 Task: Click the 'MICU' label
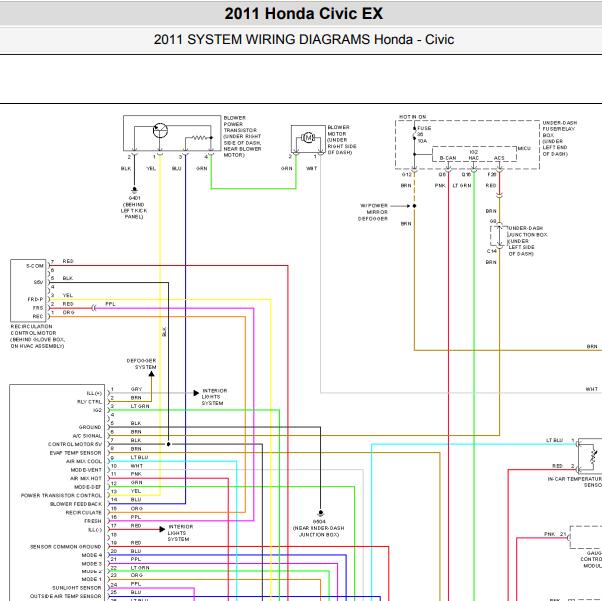524,148
